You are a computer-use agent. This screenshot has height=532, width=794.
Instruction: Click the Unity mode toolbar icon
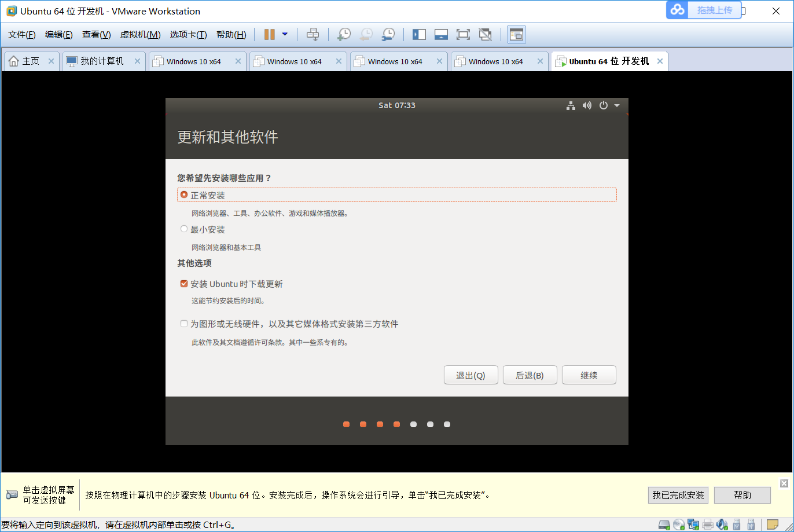coord(485,35)
